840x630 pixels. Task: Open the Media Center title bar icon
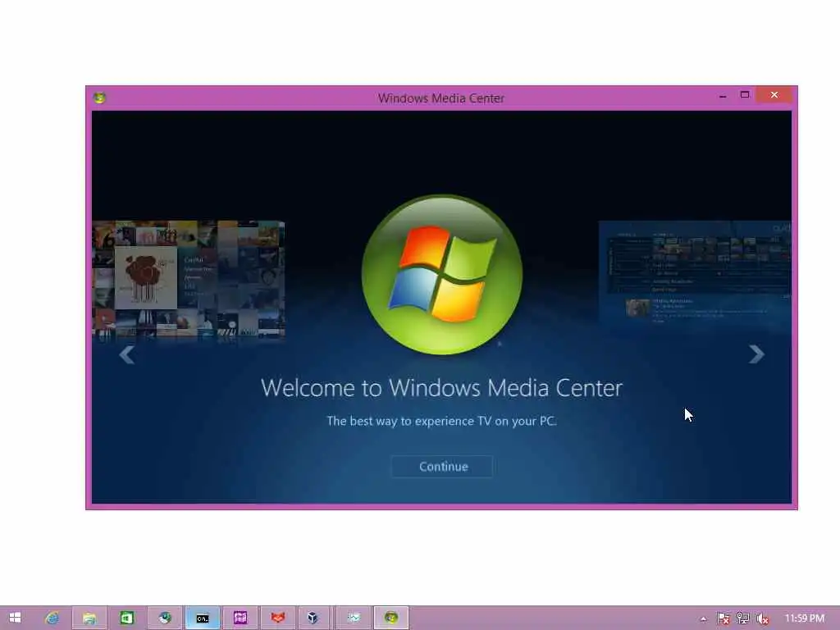99,98
